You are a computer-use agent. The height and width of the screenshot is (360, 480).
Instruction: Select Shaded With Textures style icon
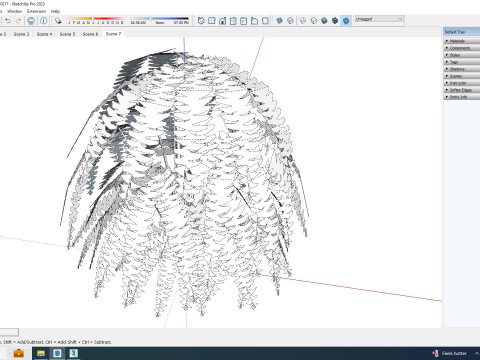tap(335, 21)
